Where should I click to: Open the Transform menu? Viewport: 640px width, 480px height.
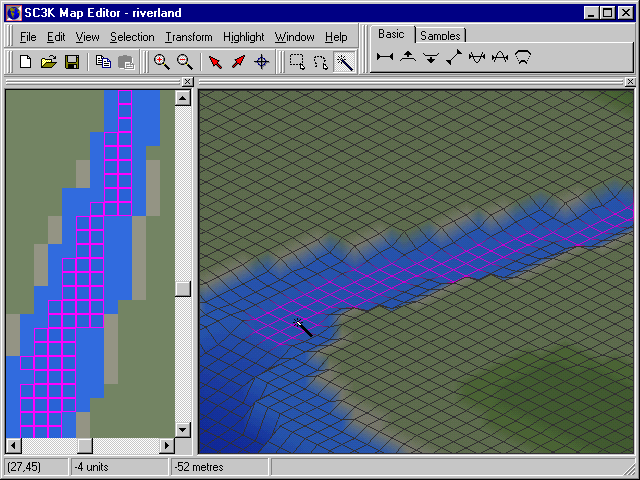189,37
